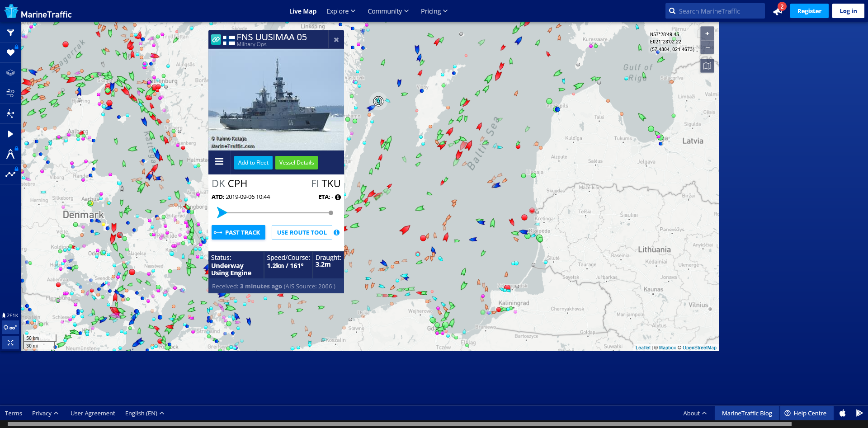This screenshot has width=868, height=428.
Task: Open the route analytics line-chart icon
Action: (10, 174)
